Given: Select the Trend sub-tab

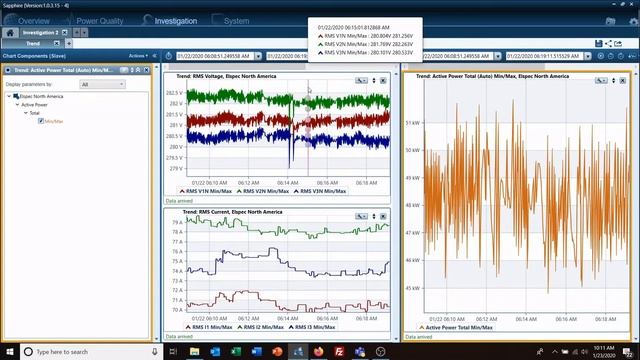Looking at the screenshot, I should (33, 43).
